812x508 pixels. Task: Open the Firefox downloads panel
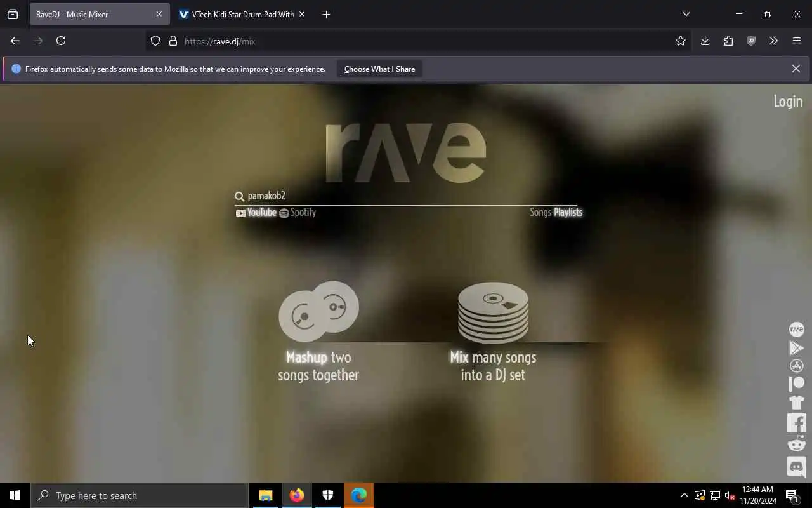point(705,41)
